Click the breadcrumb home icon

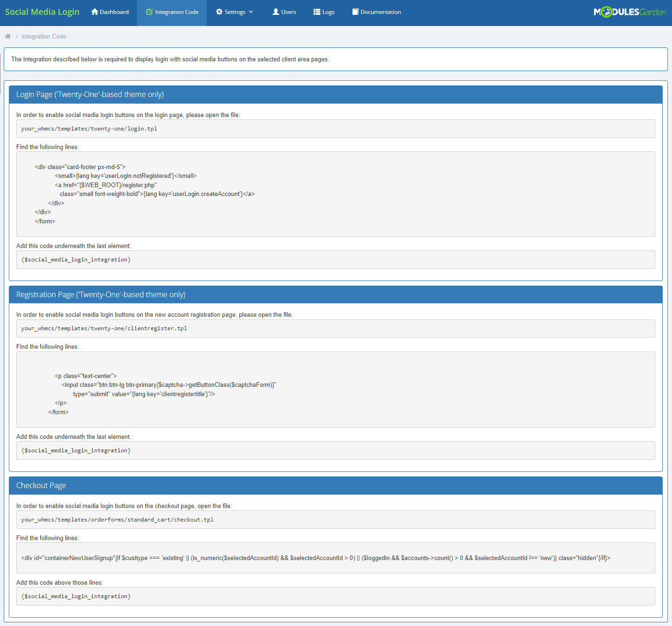pos(8,36)
